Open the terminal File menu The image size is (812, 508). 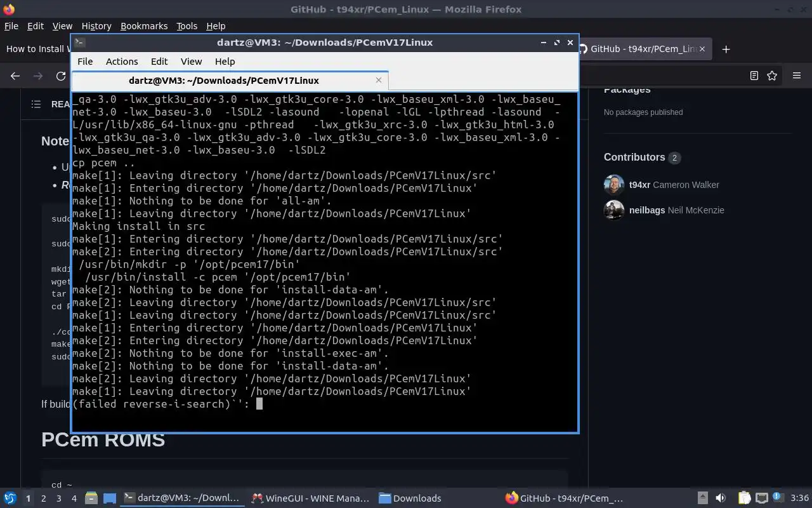(85, 62)
